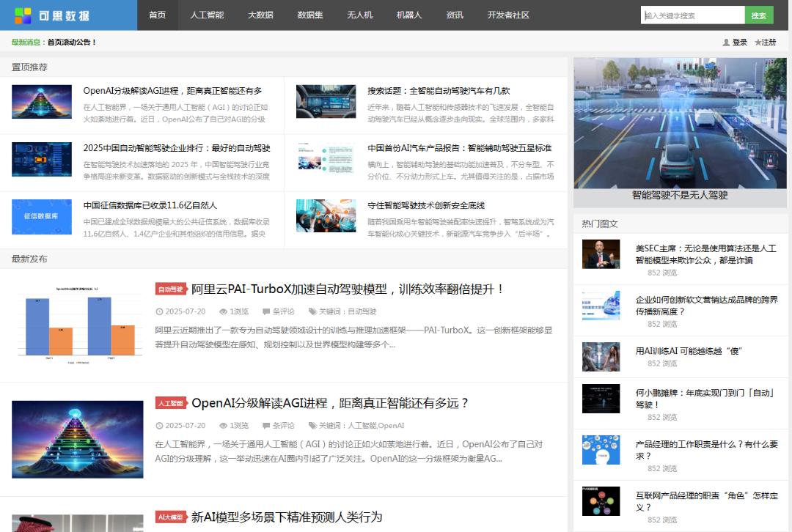Click clock date icon on OpenAI AGI article

(x=159, y=426)
